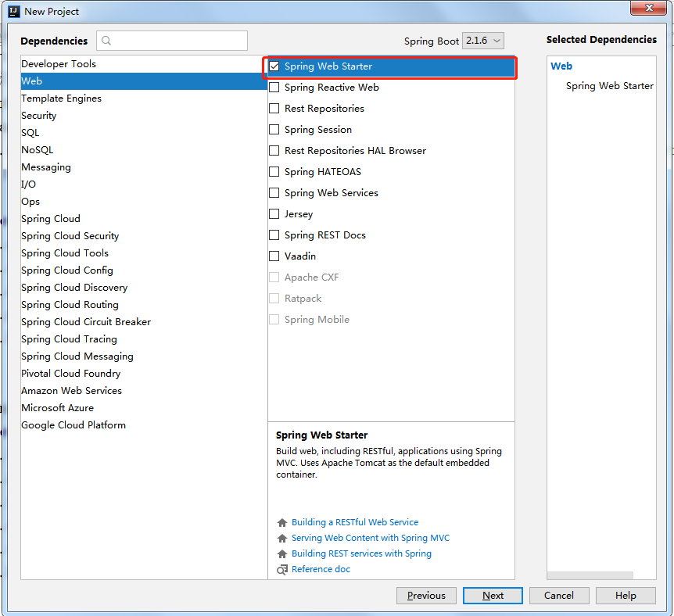Screen dimensions: 674x616
Task: Click the Cancel button
Action: click(559, 596)
